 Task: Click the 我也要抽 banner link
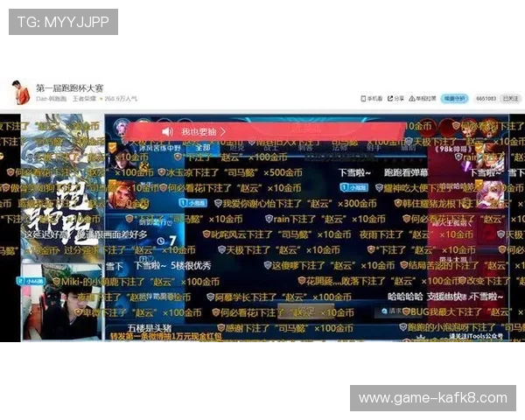[x=199, y=131]
